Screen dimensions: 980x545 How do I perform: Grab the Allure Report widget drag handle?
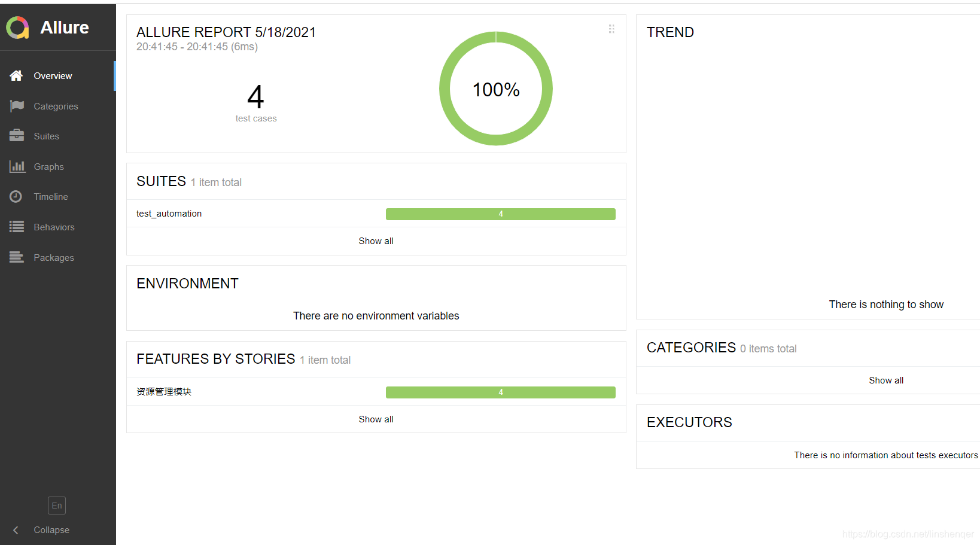pyautogui.click(x=611, y=29)
